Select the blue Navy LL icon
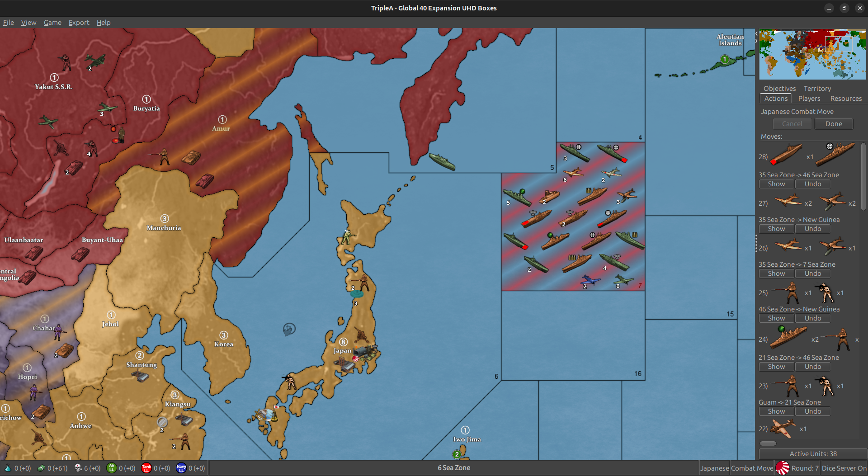The width and height of the screenshot is (868, 476). 181,468
